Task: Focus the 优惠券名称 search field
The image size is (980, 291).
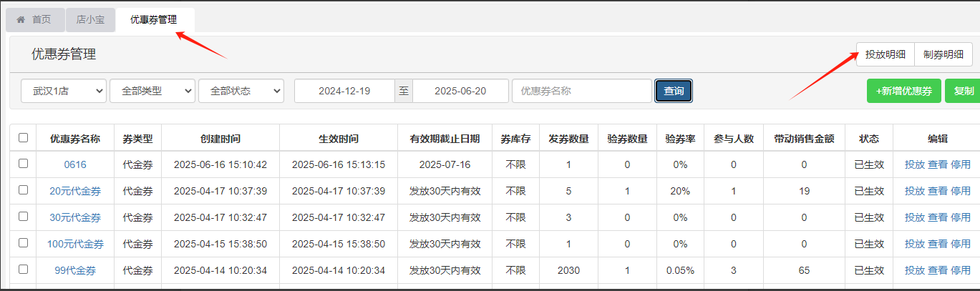Action: coord(581,91)
